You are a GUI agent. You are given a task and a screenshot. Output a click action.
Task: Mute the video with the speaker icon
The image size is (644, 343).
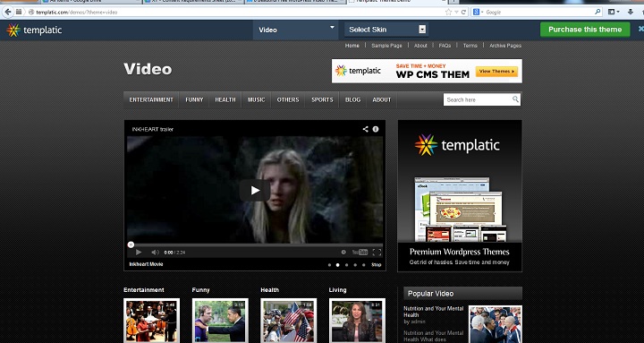point(155,253)
